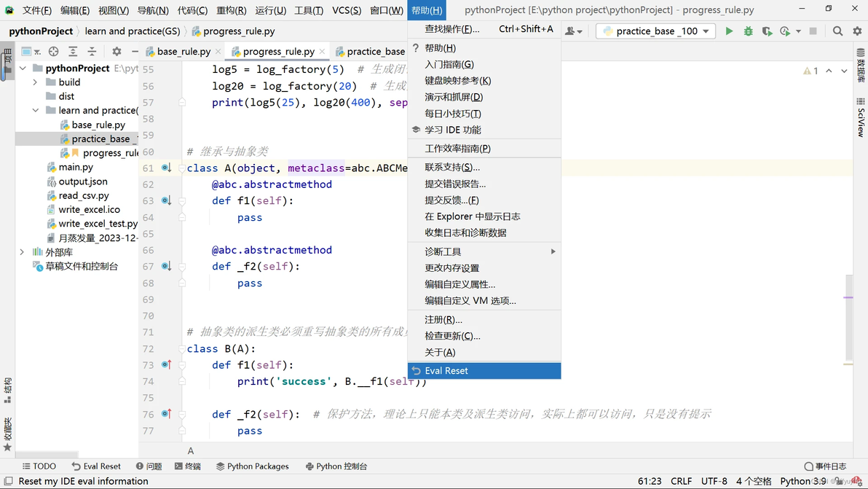Open 键盘映射参考 from help menu
The height and width of the screenshot is (489, 868).
coord(484,81)
